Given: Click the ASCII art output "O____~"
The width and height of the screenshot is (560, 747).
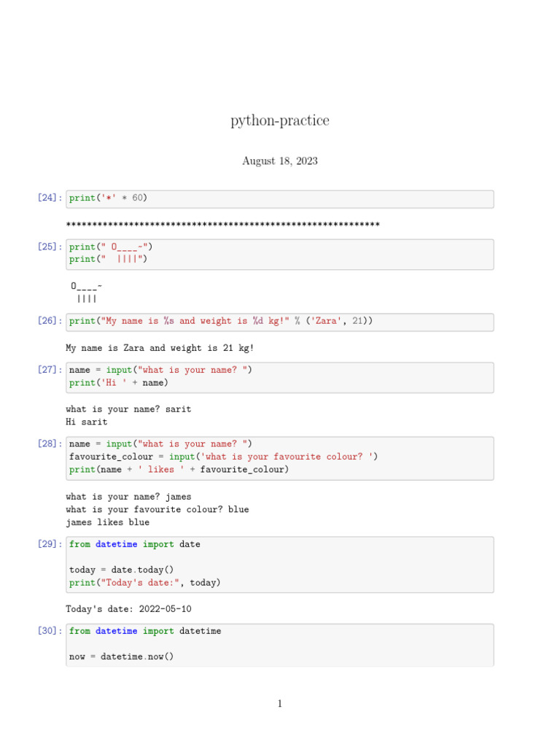Looking at the screenshot, I should pos(87,286).
